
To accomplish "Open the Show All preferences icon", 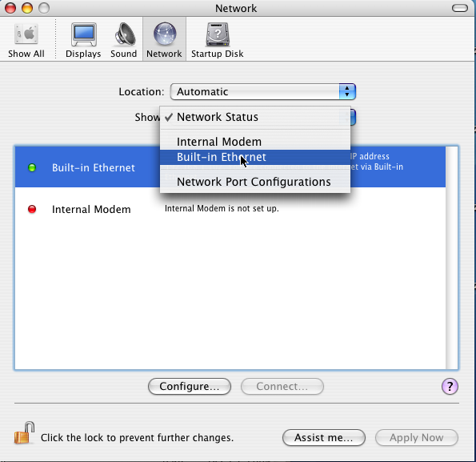I will 26,40.
